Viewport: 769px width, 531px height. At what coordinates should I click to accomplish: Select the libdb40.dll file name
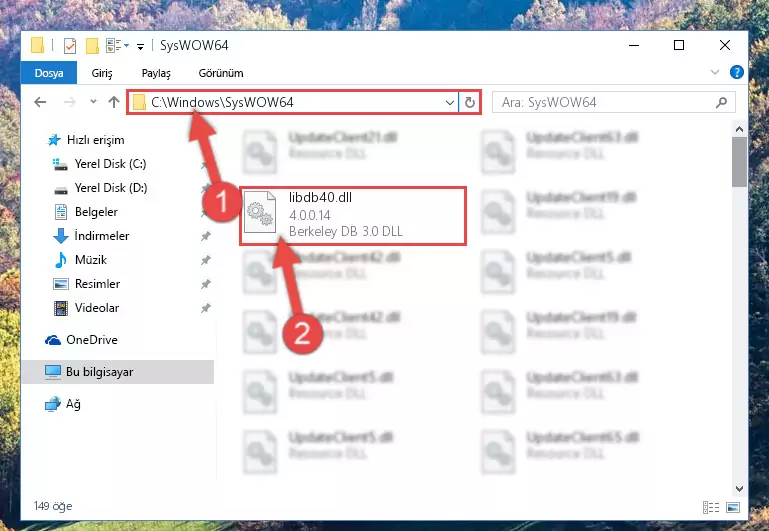(320, 198)
